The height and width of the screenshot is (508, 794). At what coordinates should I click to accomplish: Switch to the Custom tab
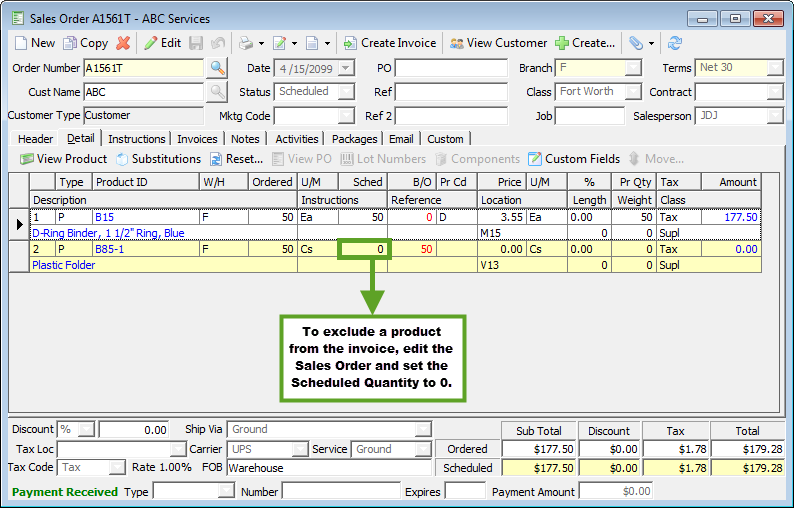tap(445, 139)
